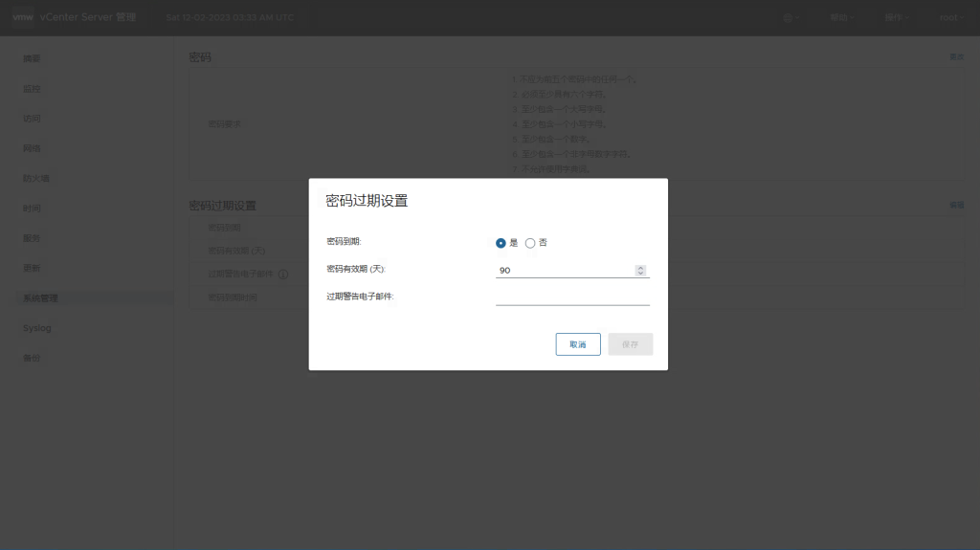Open 更新 in the sidebar
The height and width of the screenshot is (550, 980).
[x=32, y=268]
